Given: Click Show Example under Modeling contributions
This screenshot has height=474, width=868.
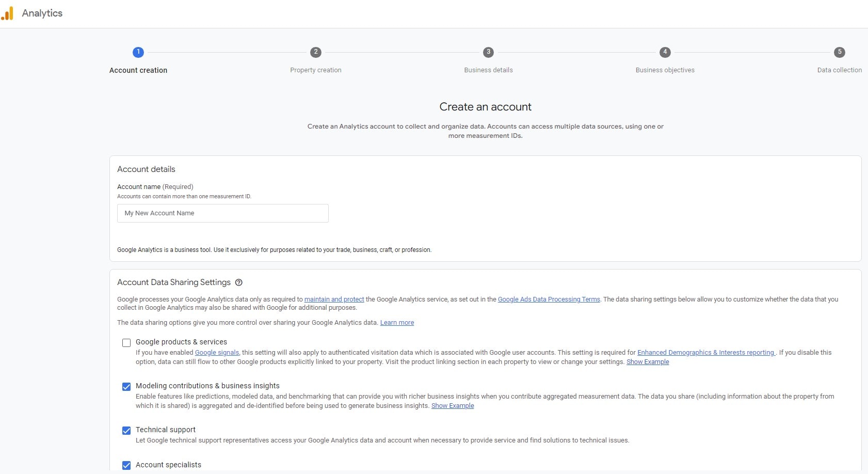Looking at the screenshot, I should coord(453,406).
